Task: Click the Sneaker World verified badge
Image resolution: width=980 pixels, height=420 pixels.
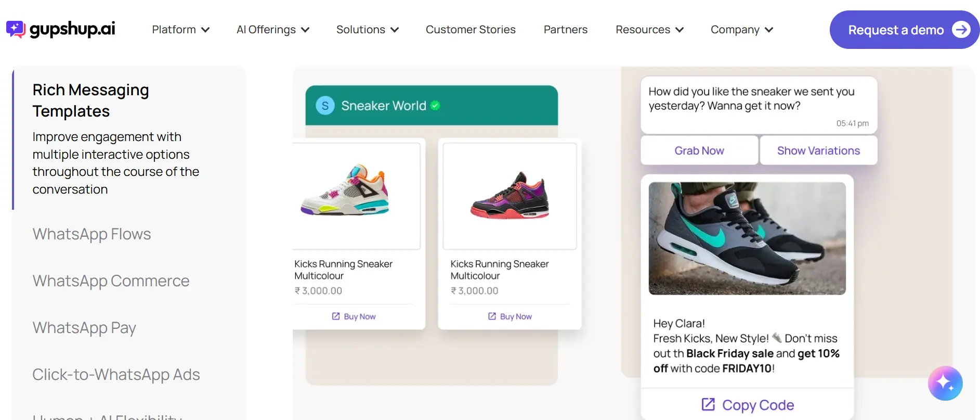Action: pyautogui.click(x=435, y=106)
